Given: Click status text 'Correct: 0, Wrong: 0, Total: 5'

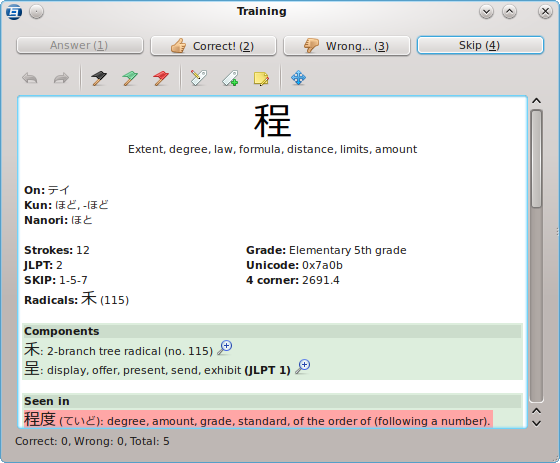Looking at the screenshot, I should point(92,441).
